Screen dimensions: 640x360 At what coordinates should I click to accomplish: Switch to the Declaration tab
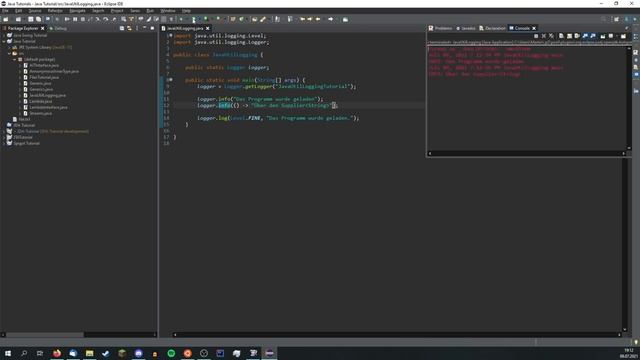(492, 28)
